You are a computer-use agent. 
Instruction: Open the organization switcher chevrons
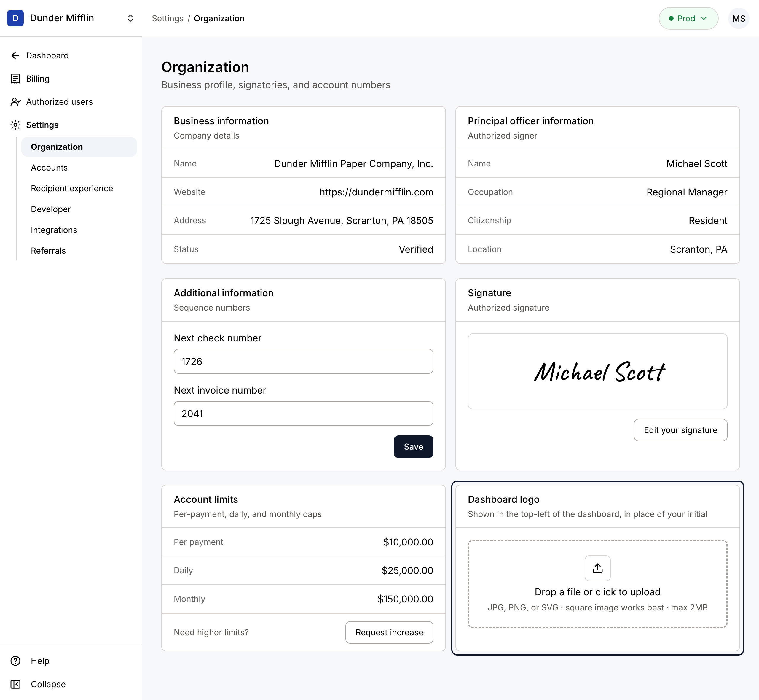(130, 18)
